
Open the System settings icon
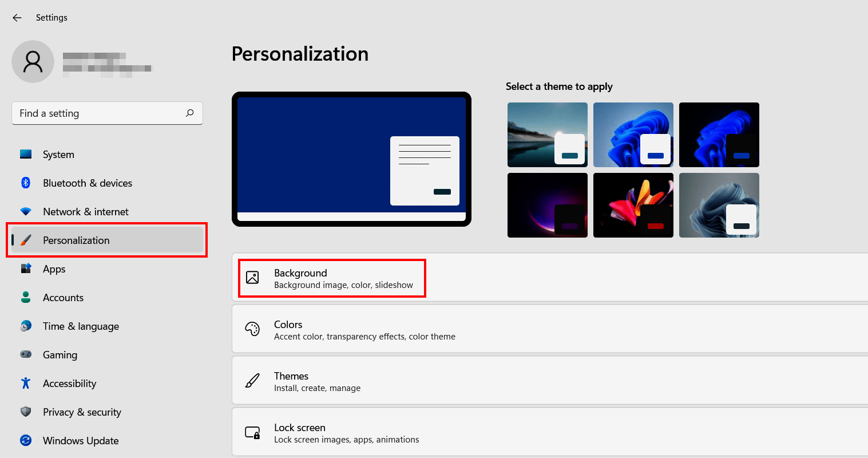coord(26,154)
